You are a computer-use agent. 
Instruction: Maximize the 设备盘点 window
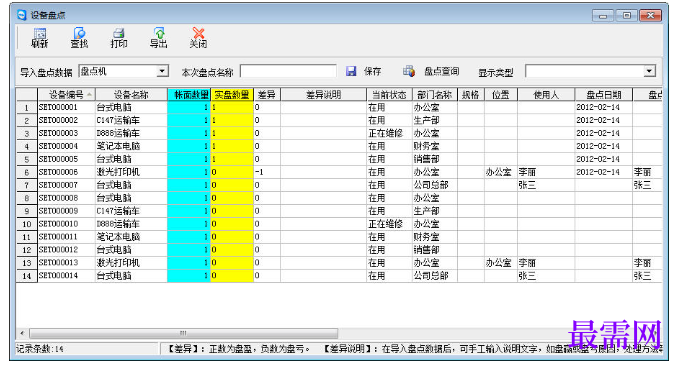pos(626,16)
